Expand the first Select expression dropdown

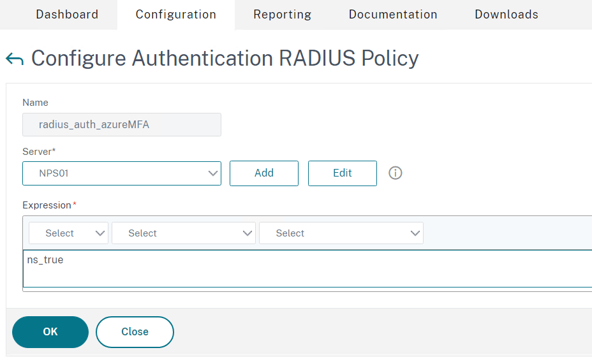pyautogui.click(x=68, y=233)
